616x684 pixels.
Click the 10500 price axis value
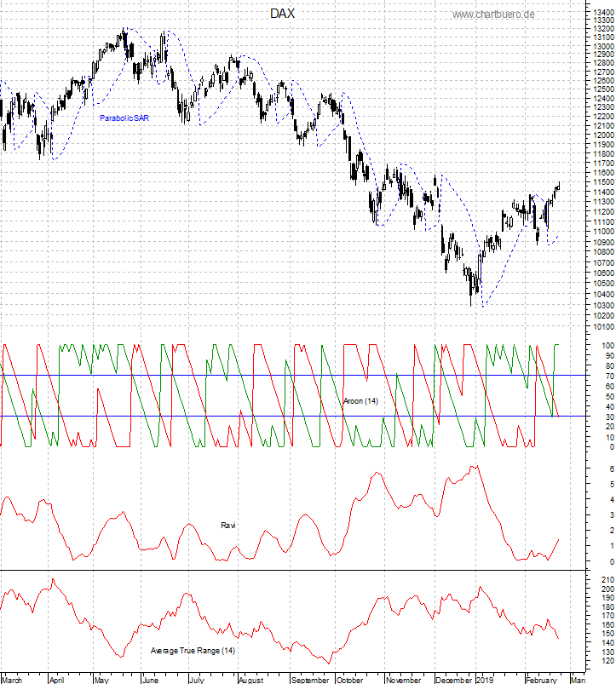(604, 283)
